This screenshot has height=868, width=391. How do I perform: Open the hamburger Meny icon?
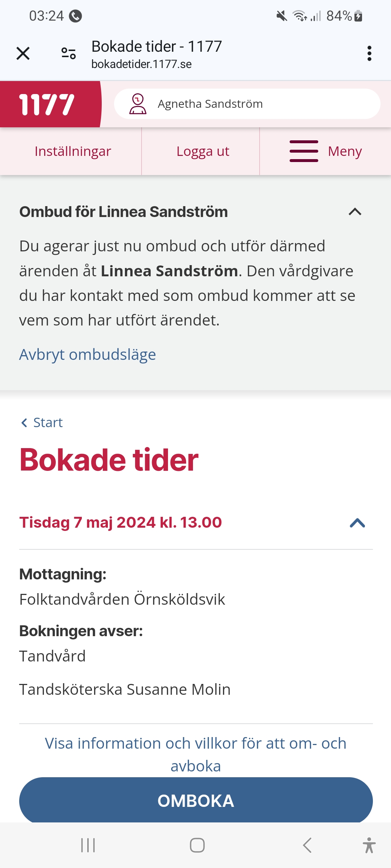coord(304,151)
